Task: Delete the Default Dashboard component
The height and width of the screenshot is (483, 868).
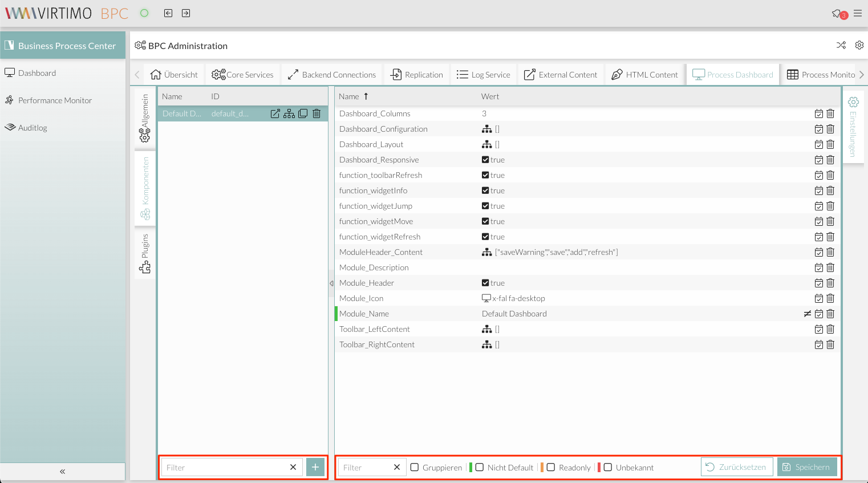Action: coord(316,113)
